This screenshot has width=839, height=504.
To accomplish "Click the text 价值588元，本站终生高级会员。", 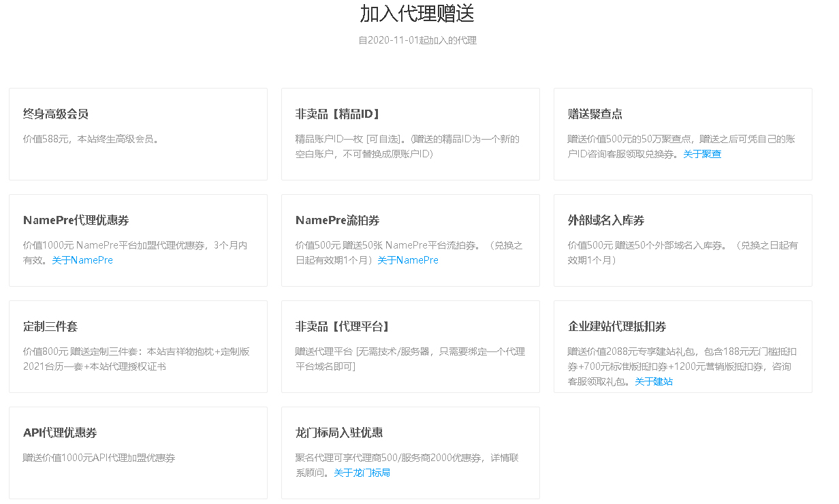I will [91, 139].
